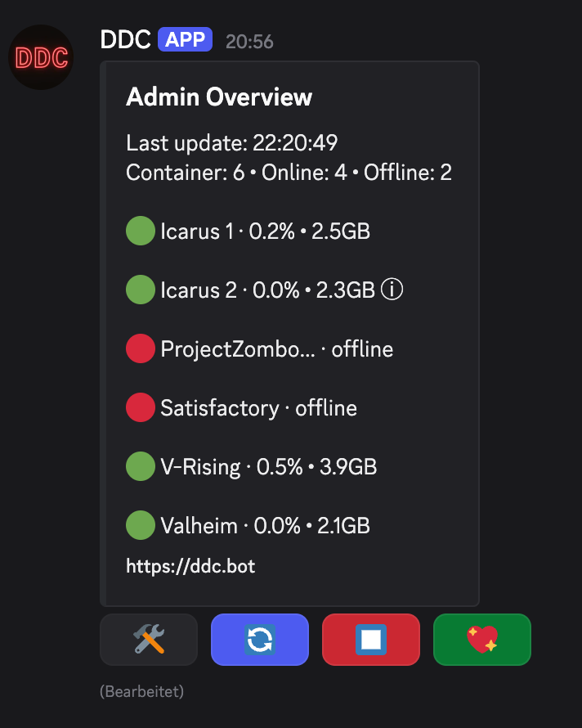Image resolution: width=582 pixels, height=728 pixels.
Task: Click the red status dot beside Satisfactory
Action: 140,407
